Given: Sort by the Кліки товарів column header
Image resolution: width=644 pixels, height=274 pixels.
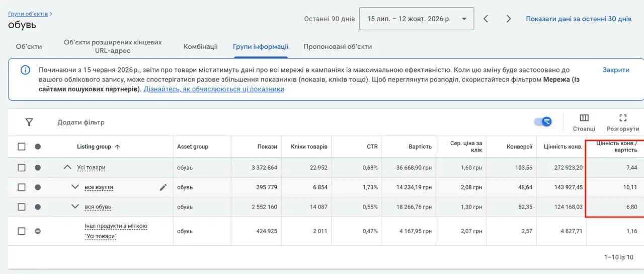Looking at the screenshot, I should tap(309, 147).
